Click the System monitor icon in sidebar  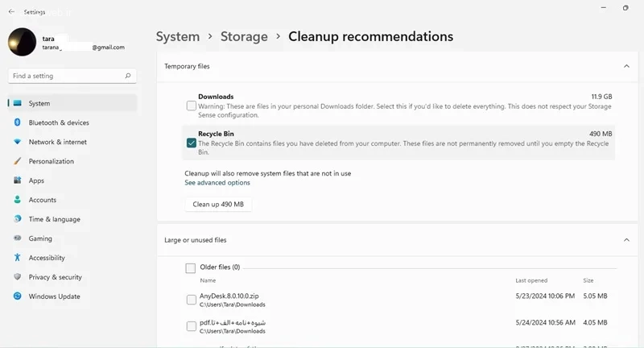click(x=17, y=103)
